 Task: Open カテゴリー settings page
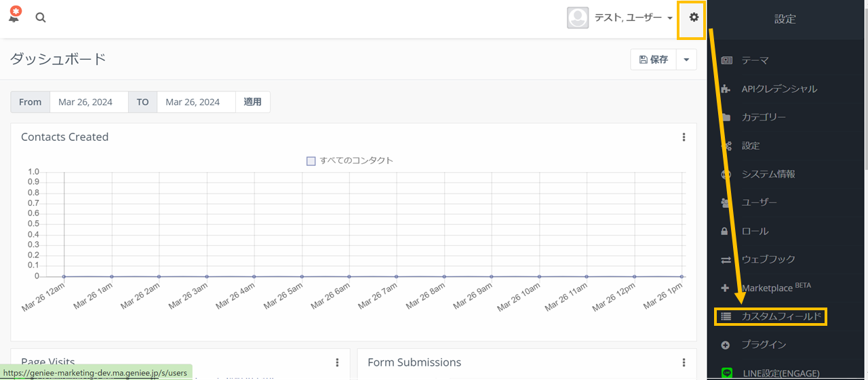764,117
